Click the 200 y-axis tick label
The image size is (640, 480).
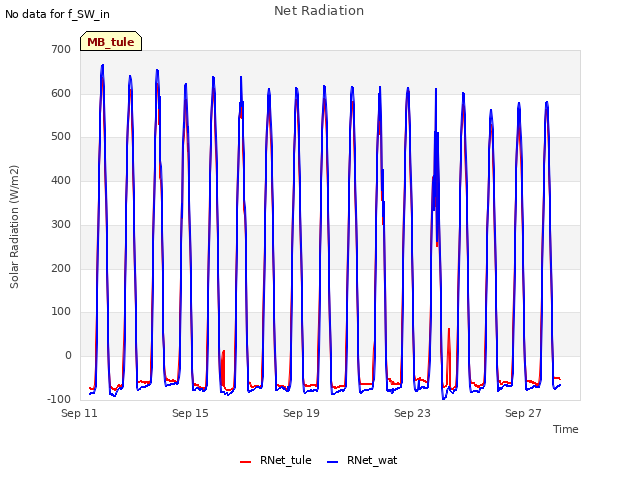tap(61, 269)
